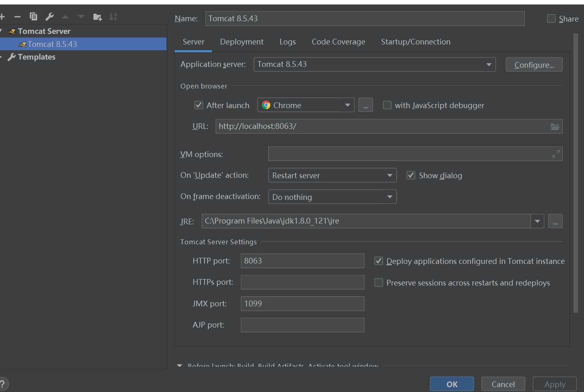584x392 pixels.
Task: Switch to the Code Coverage tab
Action: 338,42
